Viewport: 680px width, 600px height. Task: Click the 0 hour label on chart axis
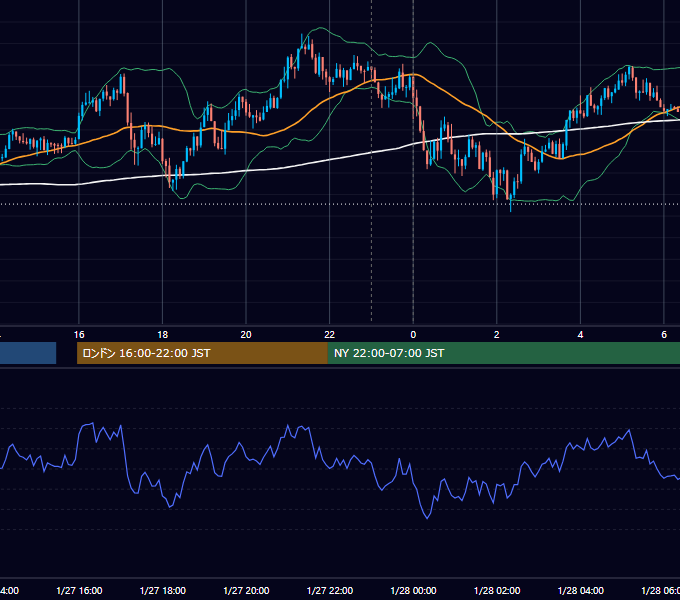coord(413,335)
